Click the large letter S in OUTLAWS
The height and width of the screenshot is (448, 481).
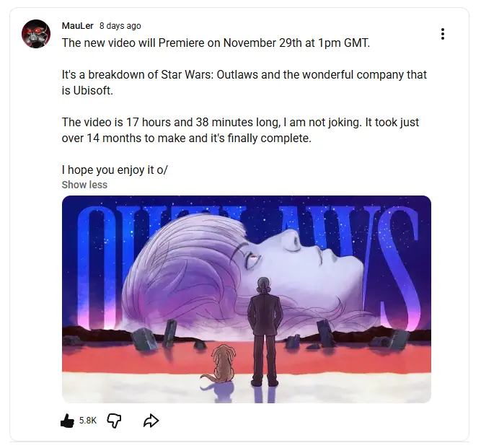399,267
